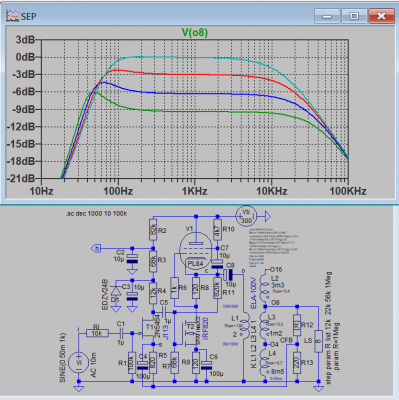Click the .ac dec 1000 directive text

[96, 214]
